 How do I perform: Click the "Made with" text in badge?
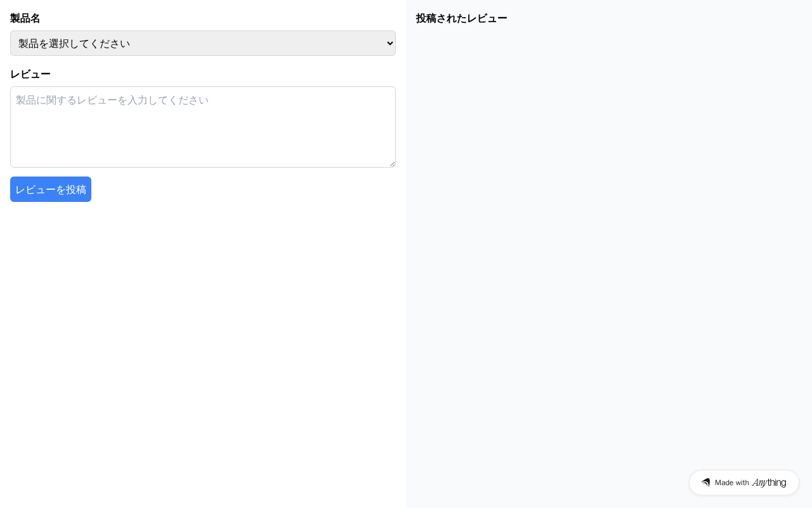732,483
